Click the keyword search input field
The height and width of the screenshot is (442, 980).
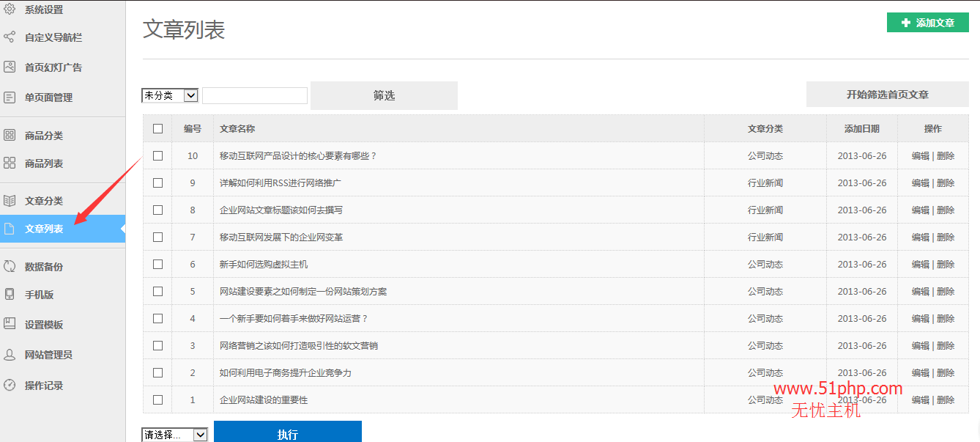255,95
